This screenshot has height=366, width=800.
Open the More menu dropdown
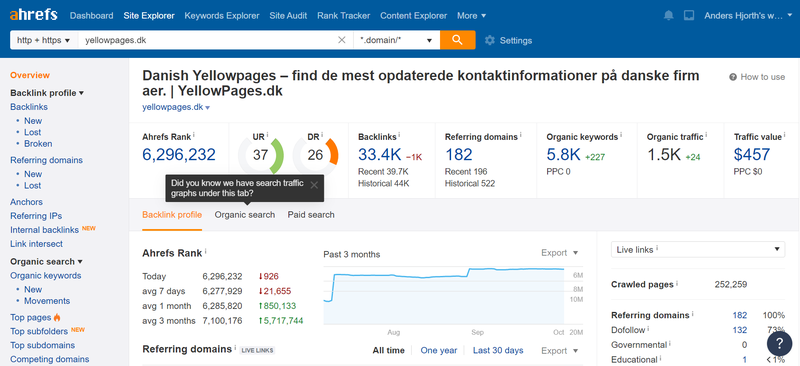[x=471, y=16]
